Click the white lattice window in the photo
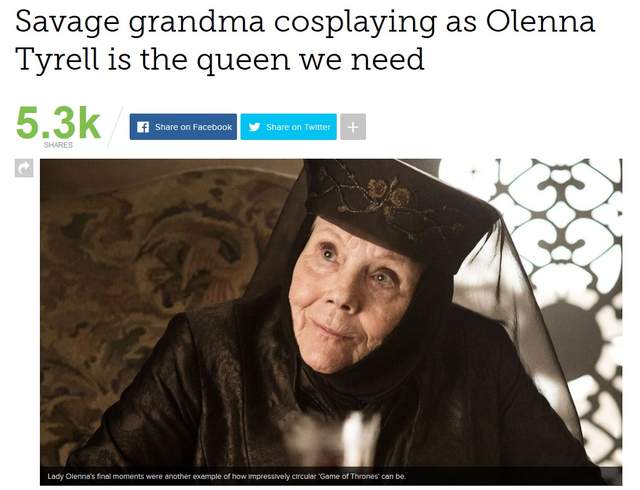Image resolution: width=640 pixels, height=490 pixels. [559, 261]
